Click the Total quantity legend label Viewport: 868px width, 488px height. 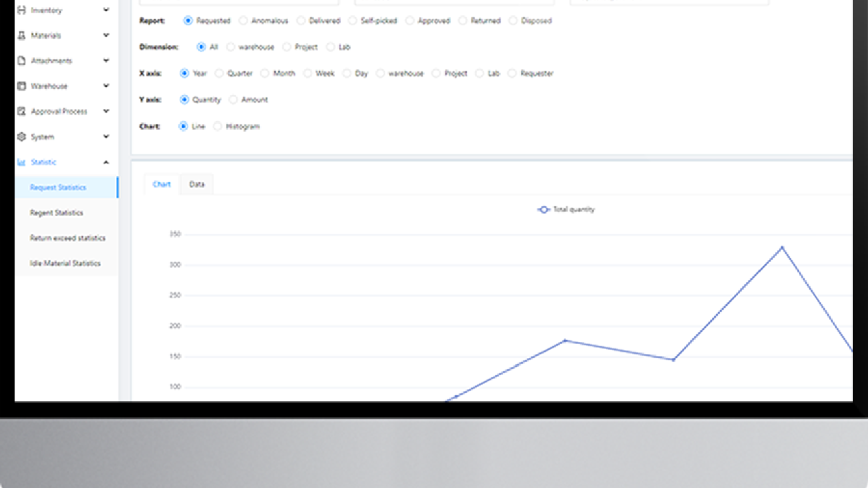[574, 210]
